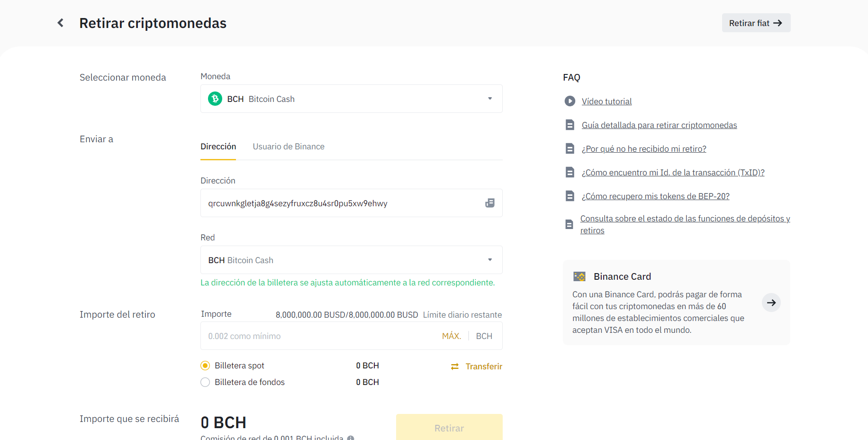868x440 pixels.
Task: Click document icon beside BEP-20 question
Action: coord(570,196)
